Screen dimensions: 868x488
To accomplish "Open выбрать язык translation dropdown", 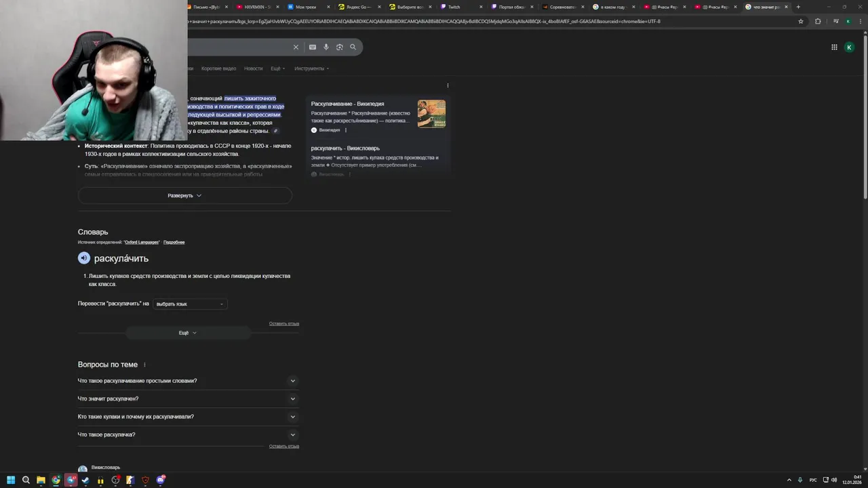I will 190,304.
